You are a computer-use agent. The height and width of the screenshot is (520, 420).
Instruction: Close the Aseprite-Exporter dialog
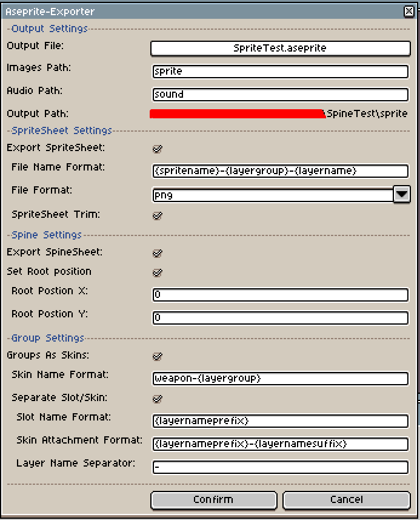409,12
